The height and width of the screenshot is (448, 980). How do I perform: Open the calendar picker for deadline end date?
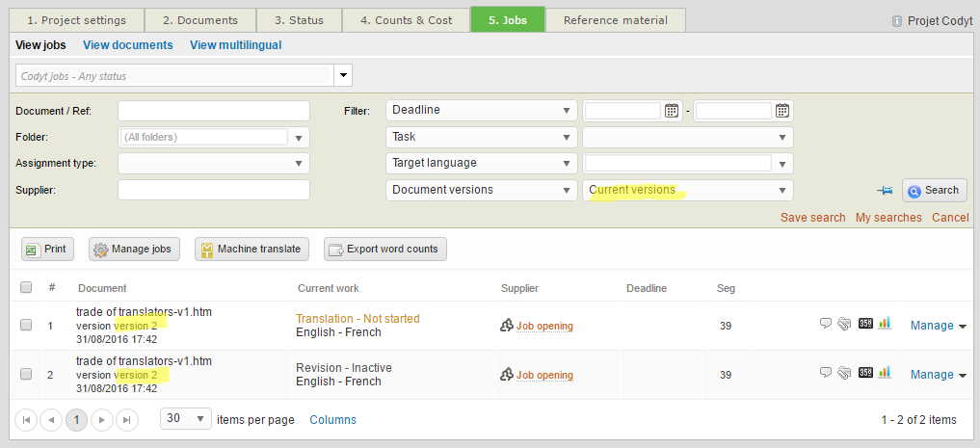click(782, 111)
